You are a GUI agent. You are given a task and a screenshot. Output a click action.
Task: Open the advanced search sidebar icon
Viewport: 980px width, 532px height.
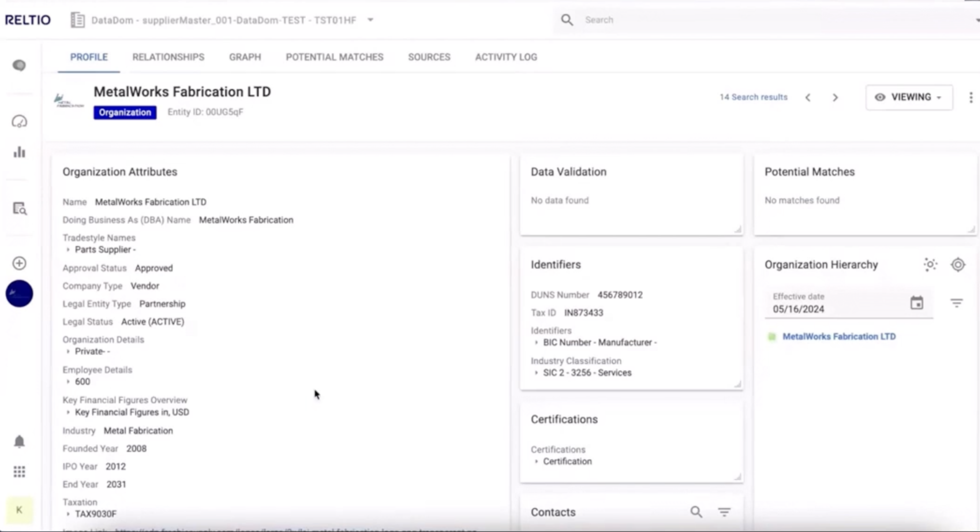(19, 209)
